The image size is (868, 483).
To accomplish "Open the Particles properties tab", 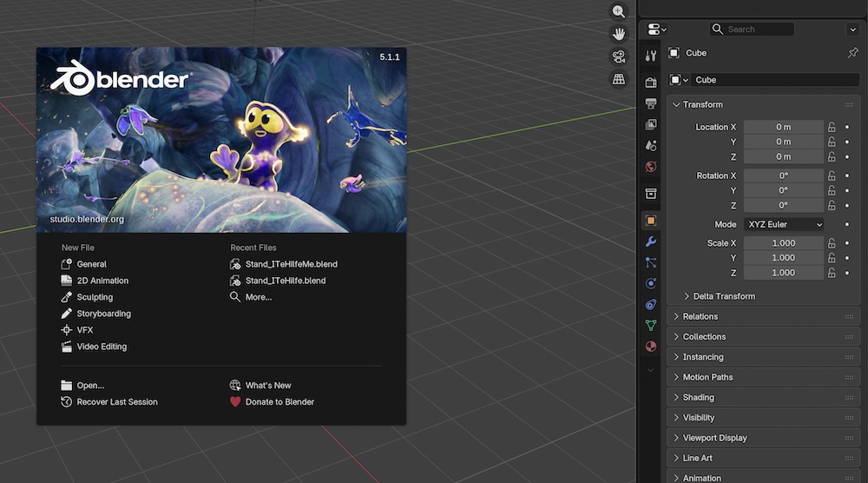I will 651,262.
